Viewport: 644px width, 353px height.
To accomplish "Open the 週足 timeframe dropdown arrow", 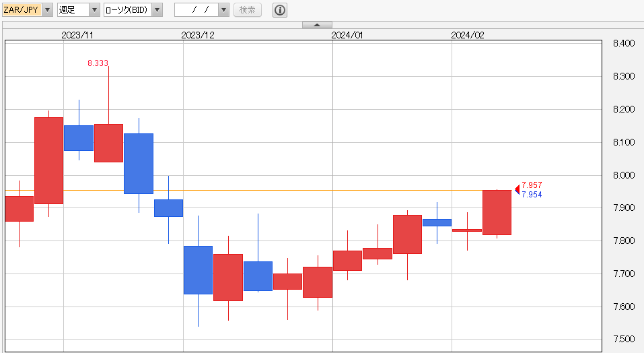I will [94, 10].
